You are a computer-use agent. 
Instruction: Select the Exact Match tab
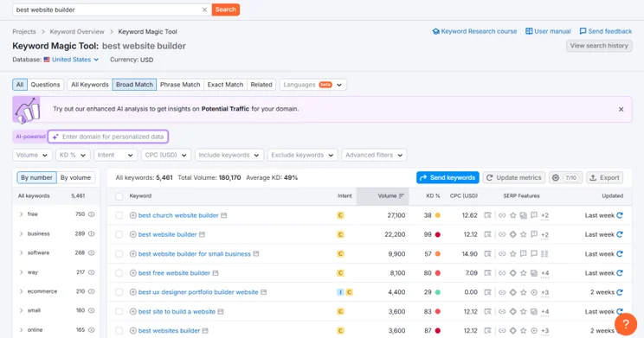pos(225,85)
